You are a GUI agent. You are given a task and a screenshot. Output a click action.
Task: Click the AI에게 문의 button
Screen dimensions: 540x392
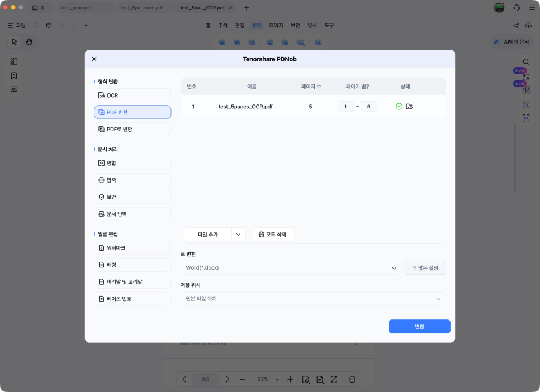coord(511,42)
